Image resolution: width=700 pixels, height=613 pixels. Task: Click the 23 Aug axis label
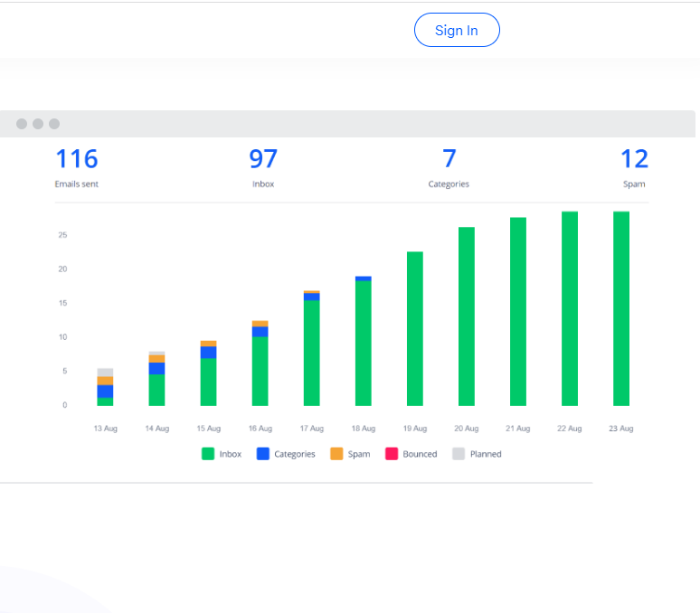[x=621, y=429]
